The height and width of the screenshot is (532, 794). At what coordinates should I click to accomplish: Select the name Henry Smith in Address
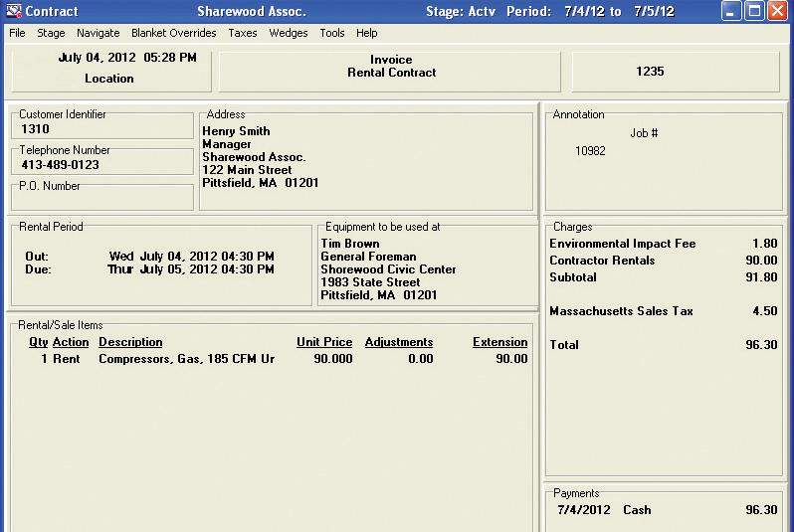pos(236,131)
